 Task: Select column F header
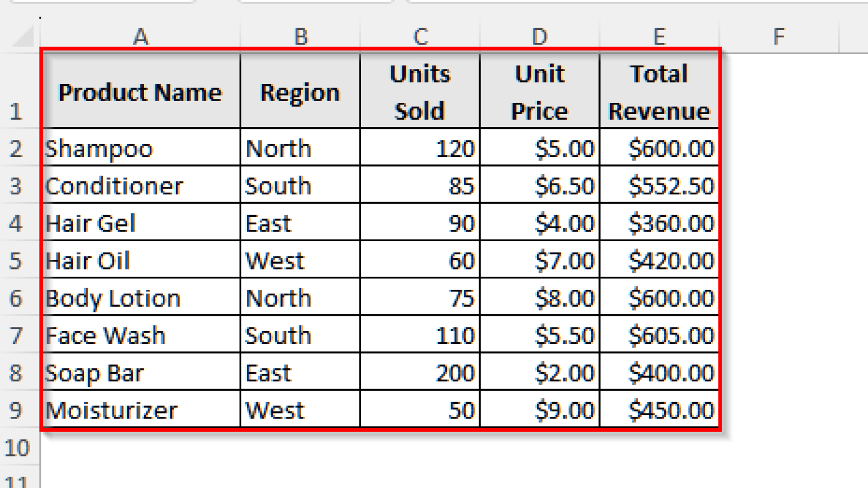[779, 36]
